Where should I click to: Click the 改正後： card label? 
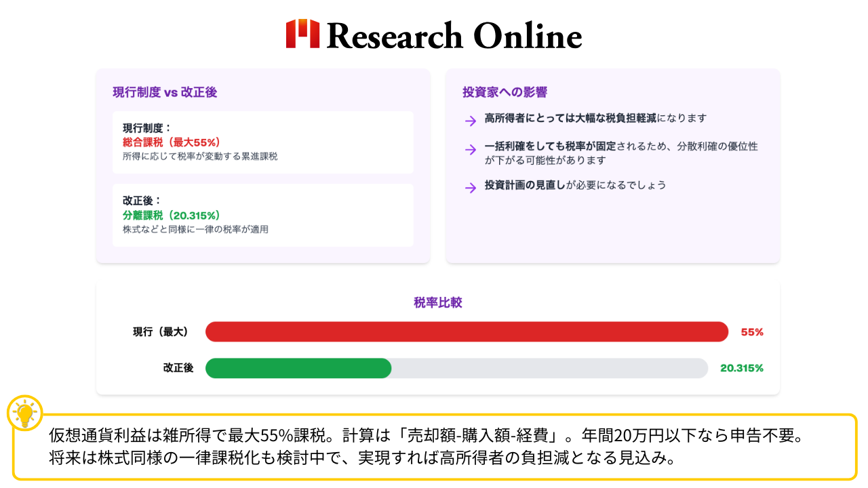click(142, 201)
